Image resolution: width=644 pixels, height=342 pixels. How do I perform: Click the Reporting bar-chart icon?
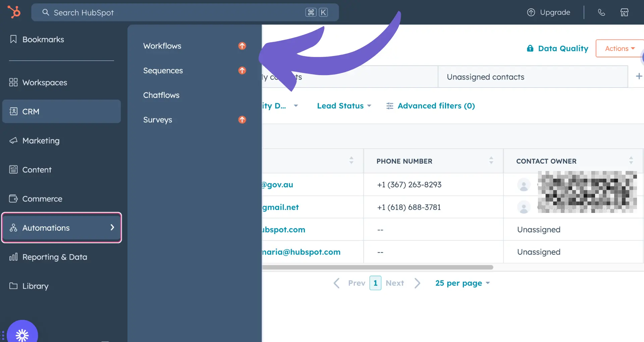coord(13,257)
